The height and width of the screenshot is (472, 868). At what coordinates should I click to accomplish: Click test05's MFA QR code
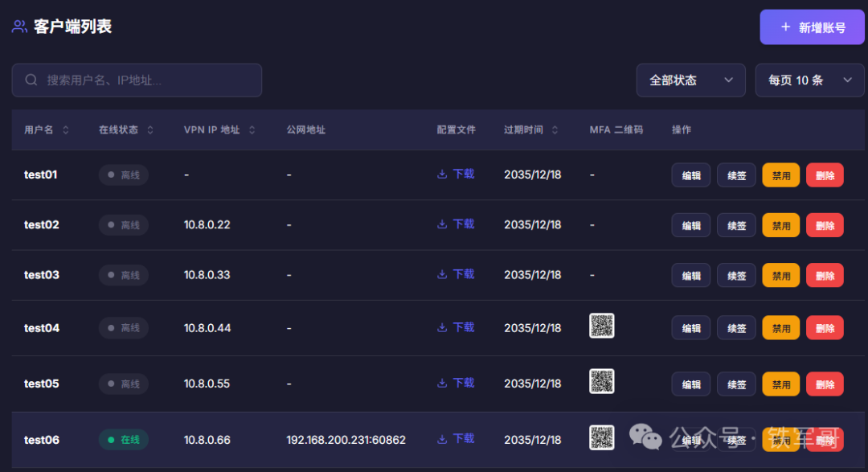point(601,382)
